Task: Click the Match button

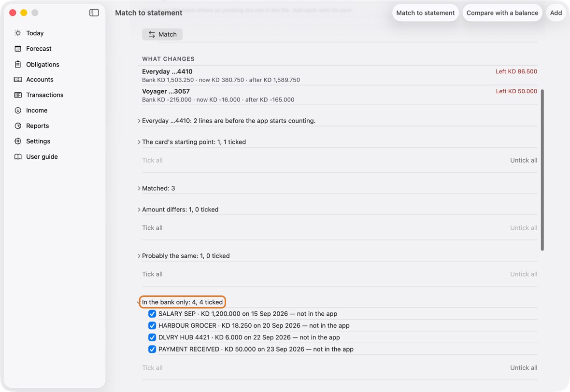Action: tap(162, 34)
